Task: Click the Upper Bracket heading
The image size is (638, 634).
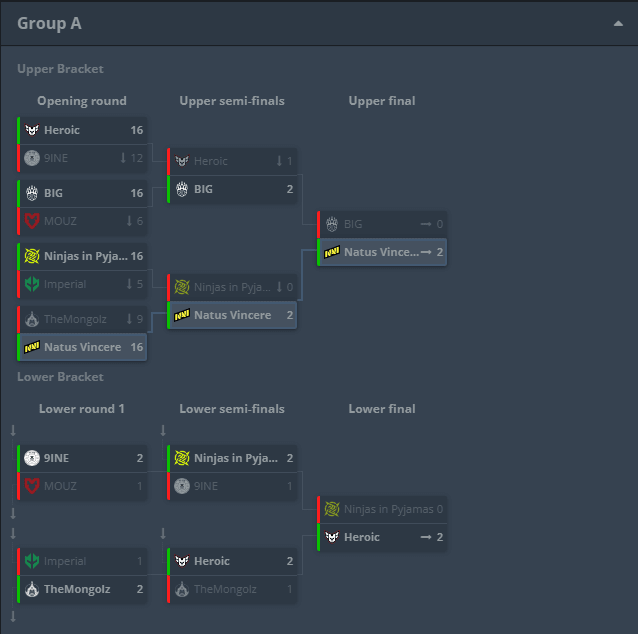Action: [60, 69]
